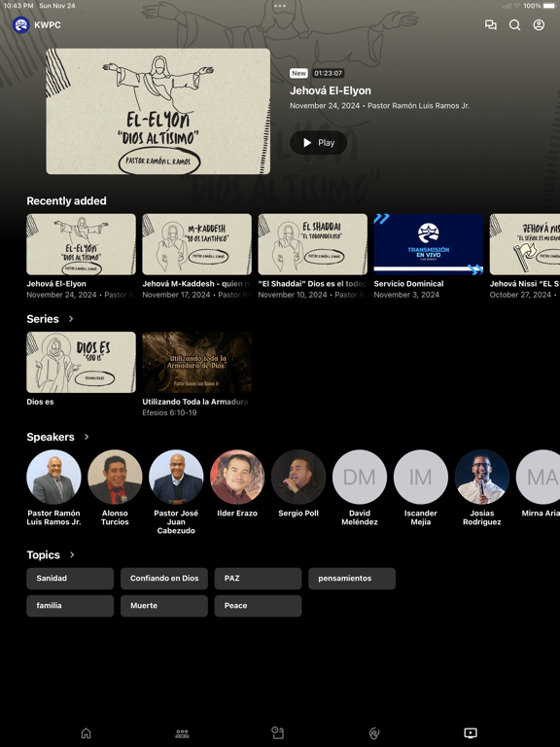Image resolution: width=560 pixels, height=747 pixels.
Task: Expand the Topics section chevron
Action: pyautogui.click(x=72, y=554)
